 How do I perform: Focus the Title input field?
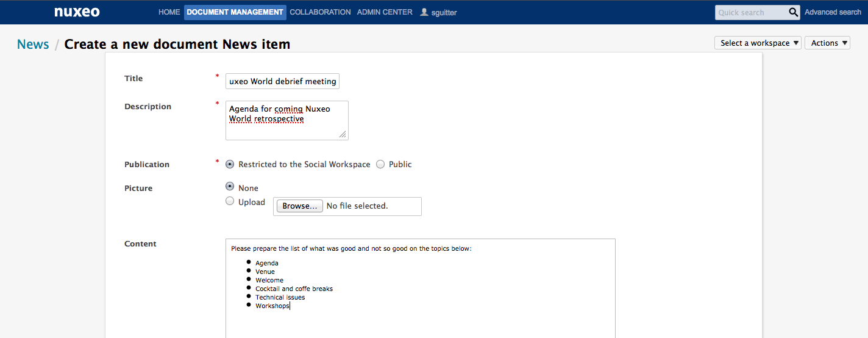(282, 81)
